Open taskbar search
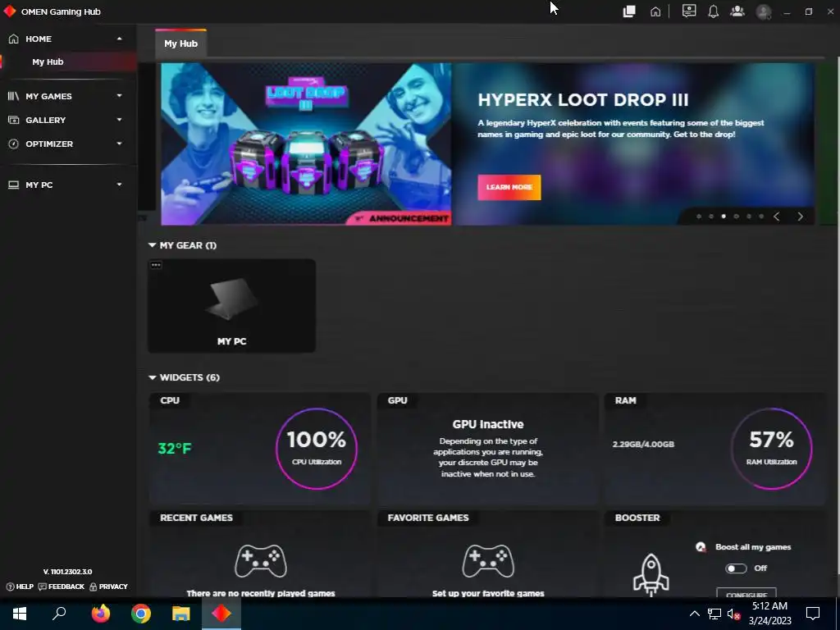This screenshot has width=840, height=630. pos(59,614)
